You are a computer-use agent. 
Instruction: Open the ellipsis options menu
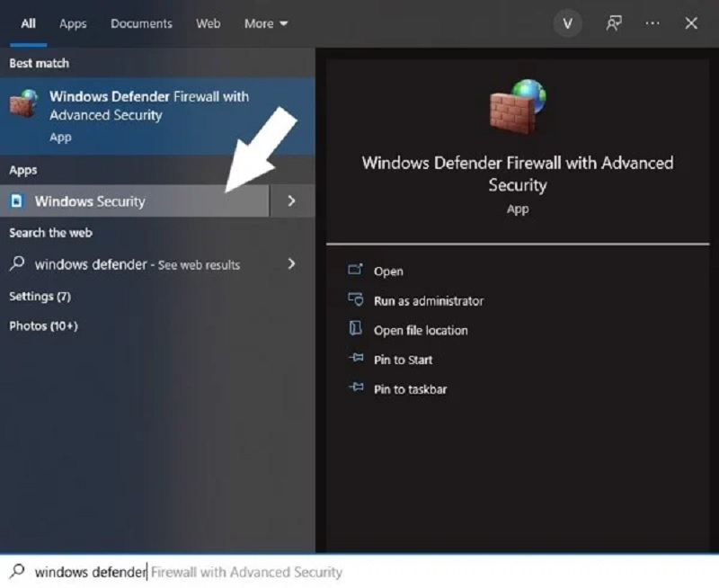tap(650, 22)
